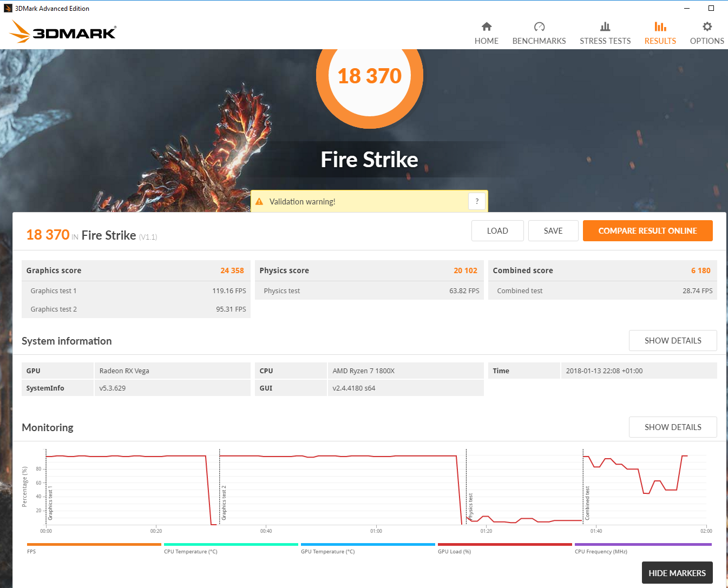Image resolution: width=728 pixels, height=588 pixels.
Task: Open the Home page icon
Action: click(x=487, y=27)
